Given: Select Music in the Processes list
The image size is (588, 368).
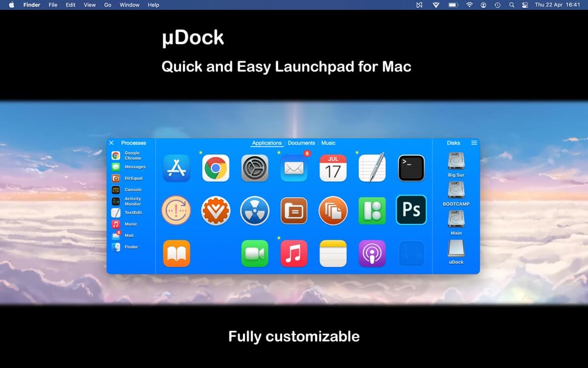Looking at the screenshot, I should click(124, 224).
